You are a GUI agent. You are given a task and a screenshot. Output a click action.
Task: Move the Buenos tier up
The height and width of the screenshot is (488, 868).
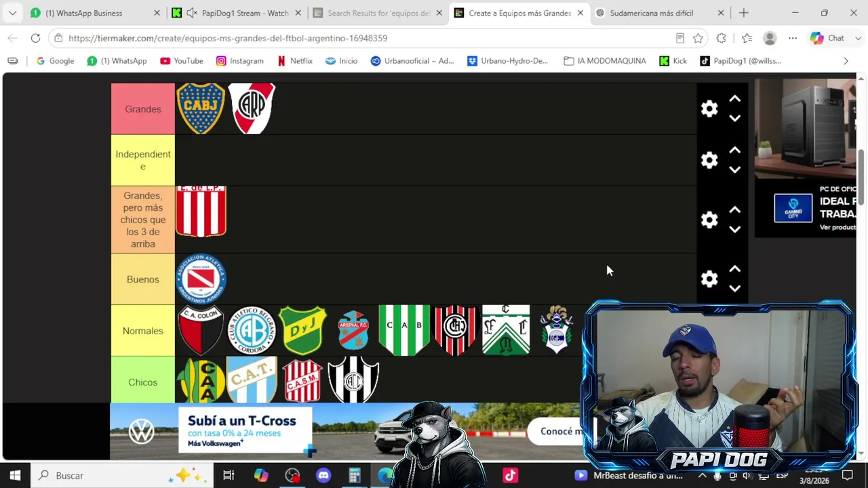734,269
